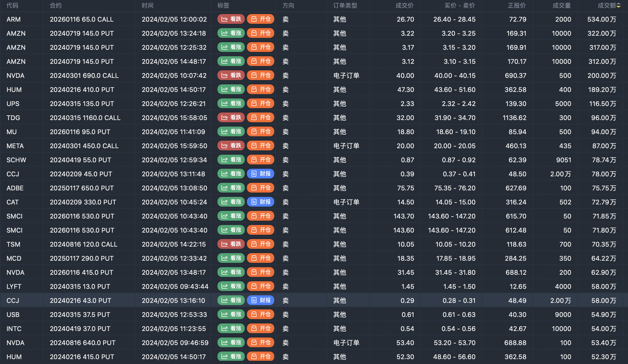This screenshot has width=628, height=364.
Task: Click the 看涨 tag on HUM 410.0 PUT row
Action: click(x=231, y=90)
